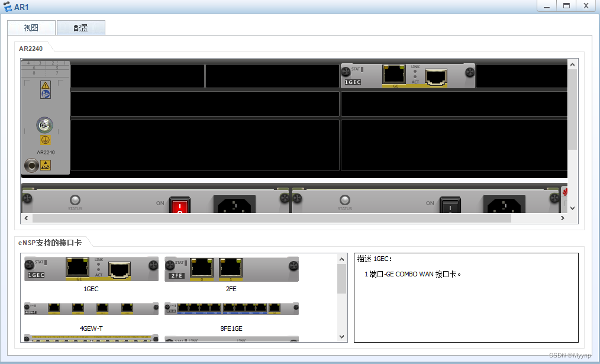The image size is (600, 364).
Task: Click the AR2240 model label on chassis
Action: [x=46, y=152]
